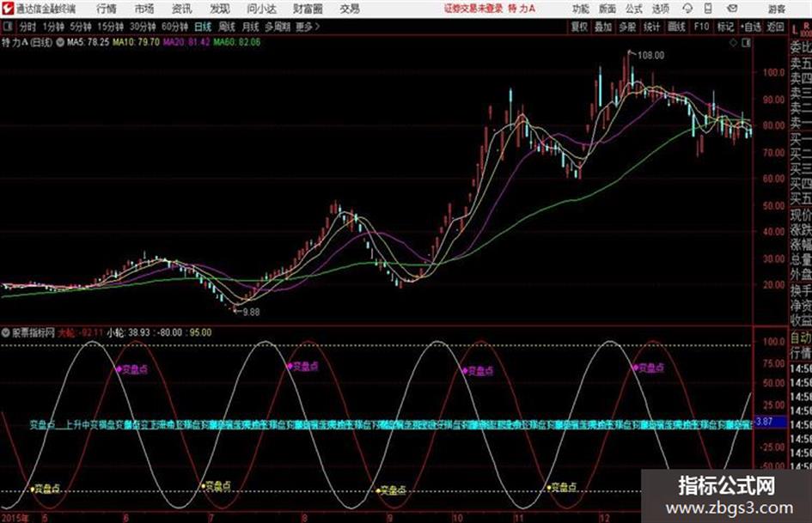Switch to 周线 period tab
This screenshot has height=523, width=812.
(227, 27)
